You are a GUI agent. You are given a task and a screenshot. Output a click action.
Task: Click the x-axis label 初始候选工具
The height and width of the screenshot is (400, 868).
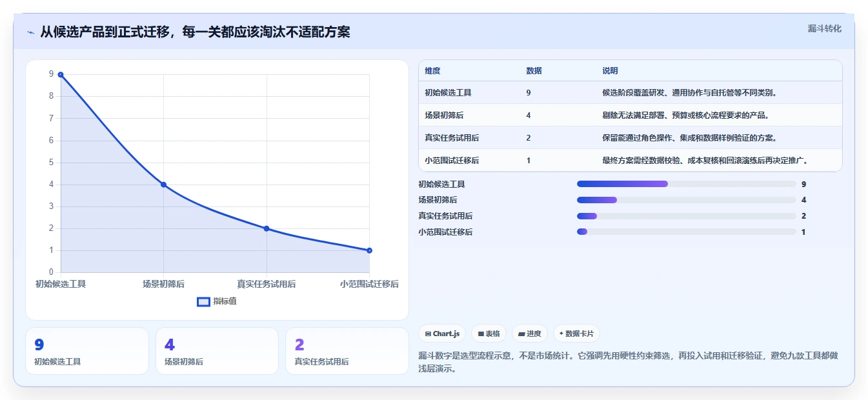coord(61,283)
